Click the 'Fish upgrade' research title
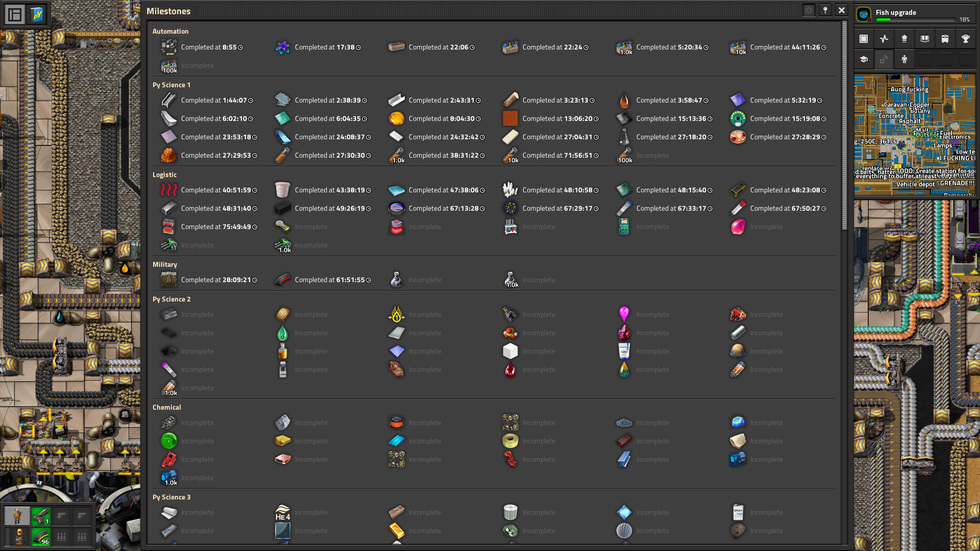Viewport: 980px width, 551px height. pyautogui.click(x=896, y=12)
